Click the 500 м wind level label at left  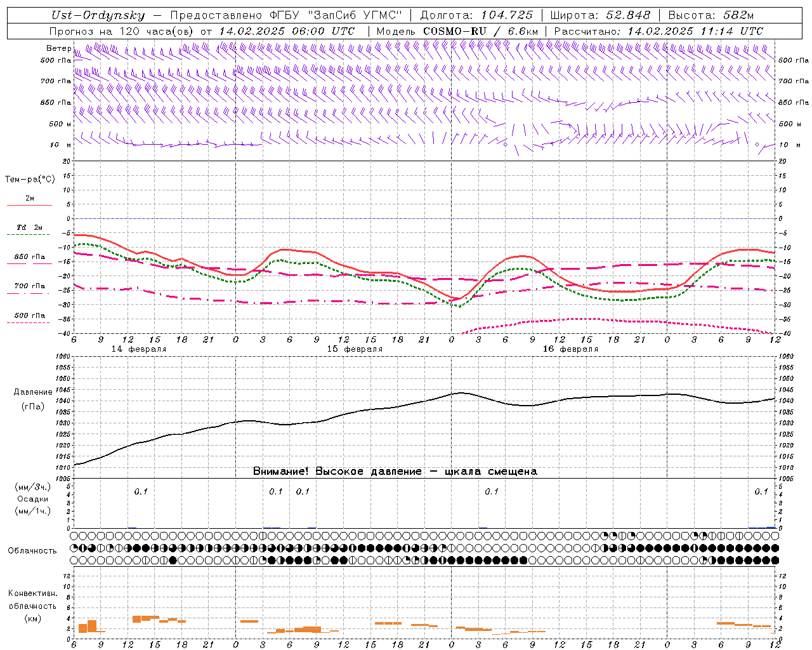[x=60, y=124]
